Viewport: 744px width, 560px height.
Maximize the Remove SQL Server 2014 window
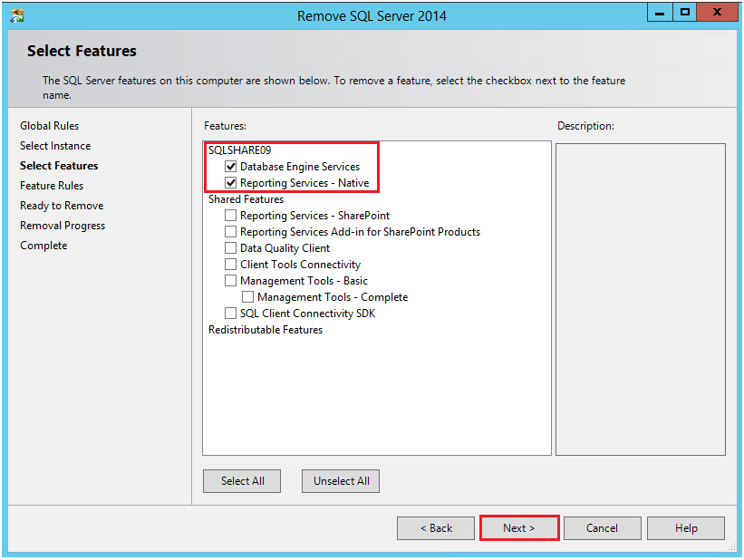(685, 13)
